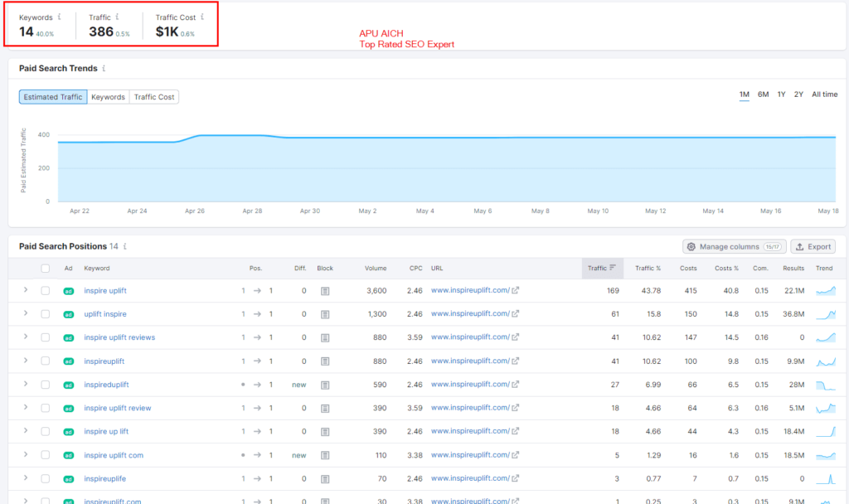
Task: Click info icon next to Traffic Cost metric
Action: 202,17
